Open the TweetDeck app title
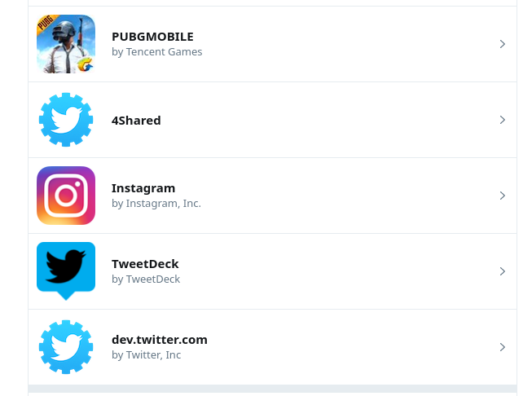 coord(145,264)
